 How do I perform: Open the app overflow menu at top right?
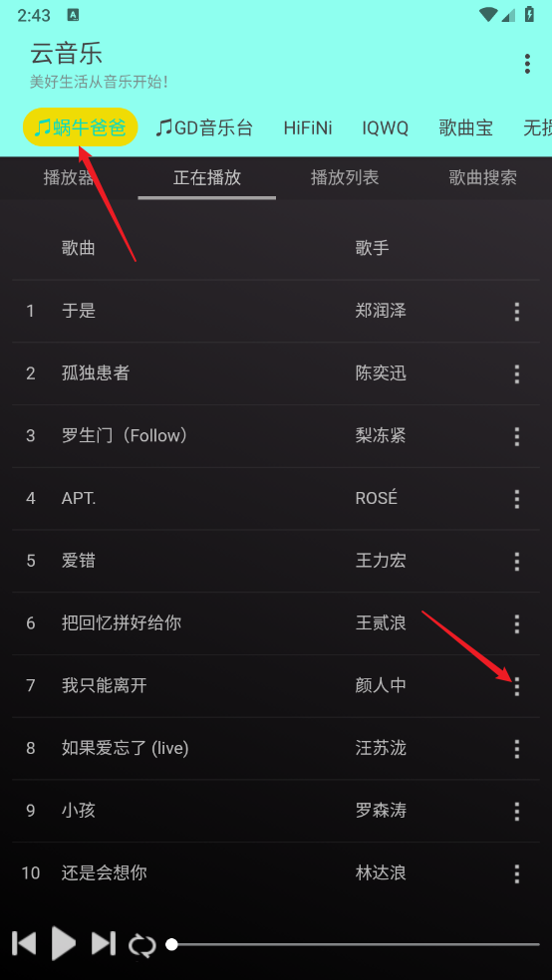pyautogui.click(x=527, y=64)
